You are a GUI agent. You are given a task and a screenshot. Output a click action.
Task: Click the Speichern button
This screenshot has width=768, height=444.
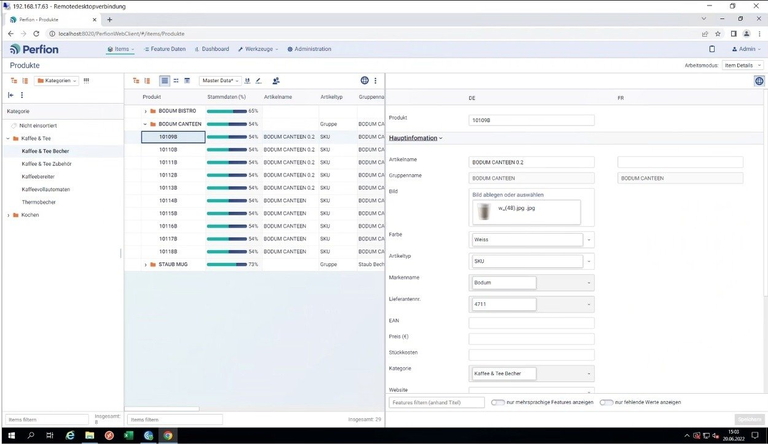point(749,419)
